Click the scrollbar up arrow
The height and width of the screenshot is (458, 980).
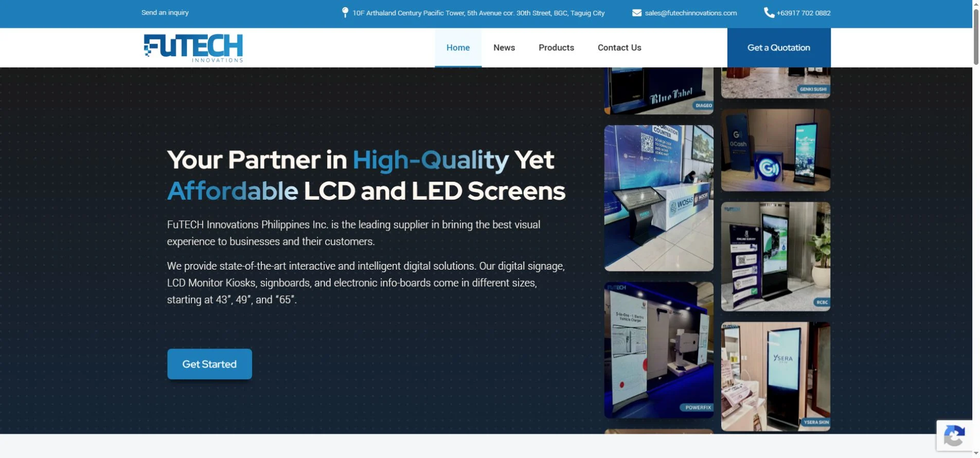pos(976,4)
